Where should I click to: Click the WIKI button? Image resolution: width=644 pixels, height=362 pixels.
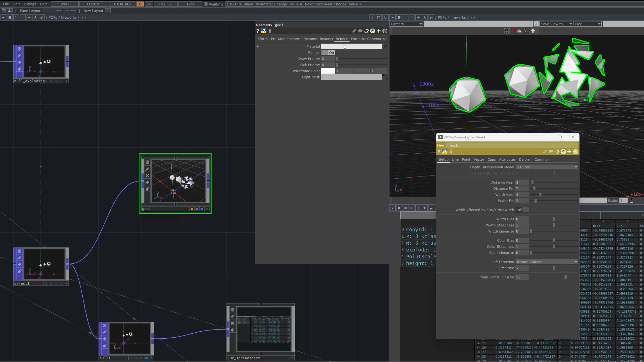click(x=64, y=4)
